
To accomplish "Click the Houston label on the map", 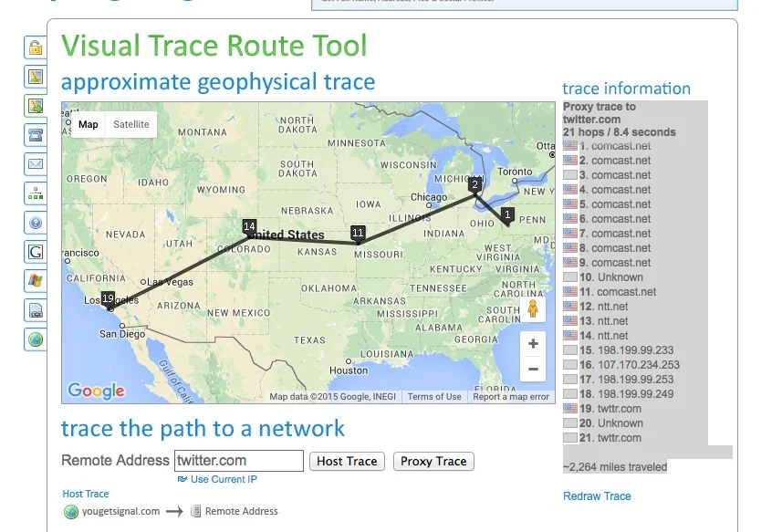I will point(349,370).
